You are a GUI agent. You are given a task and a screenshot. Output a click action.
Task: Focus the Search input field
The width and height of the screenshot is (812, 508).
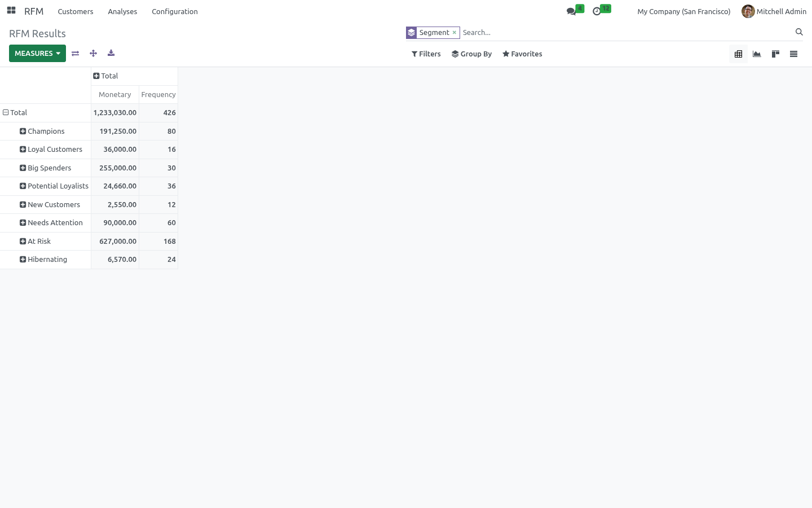coord(626,33)
